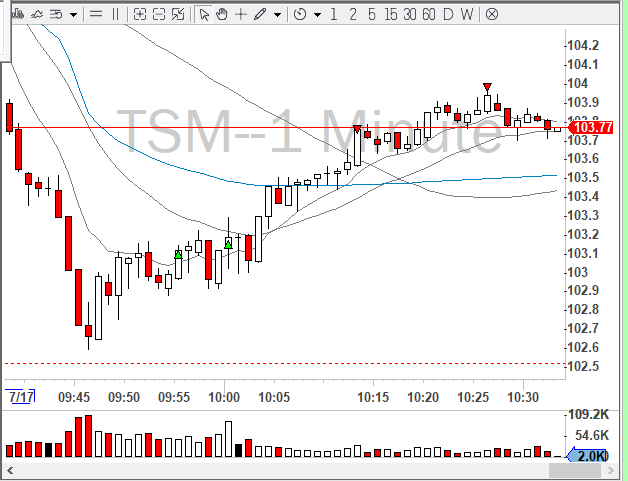Click the zoom in icon

(x=139, y=15)
